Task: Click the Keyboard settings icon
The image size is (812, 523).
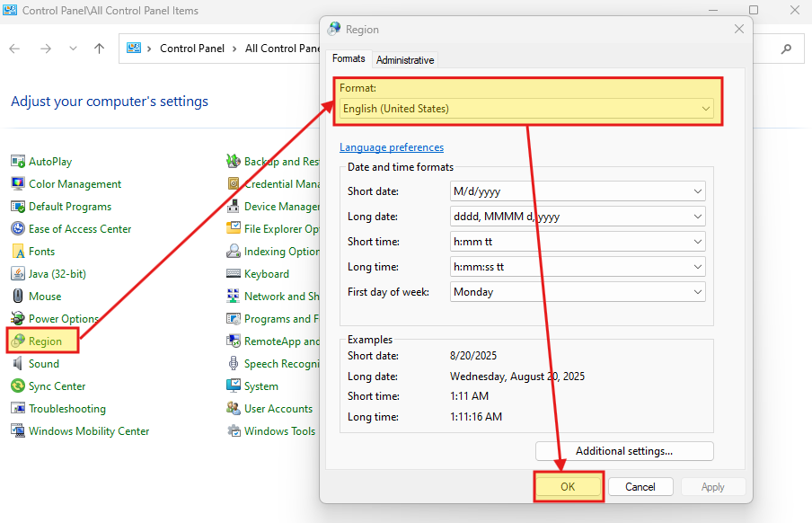Action: coord(234,274)
